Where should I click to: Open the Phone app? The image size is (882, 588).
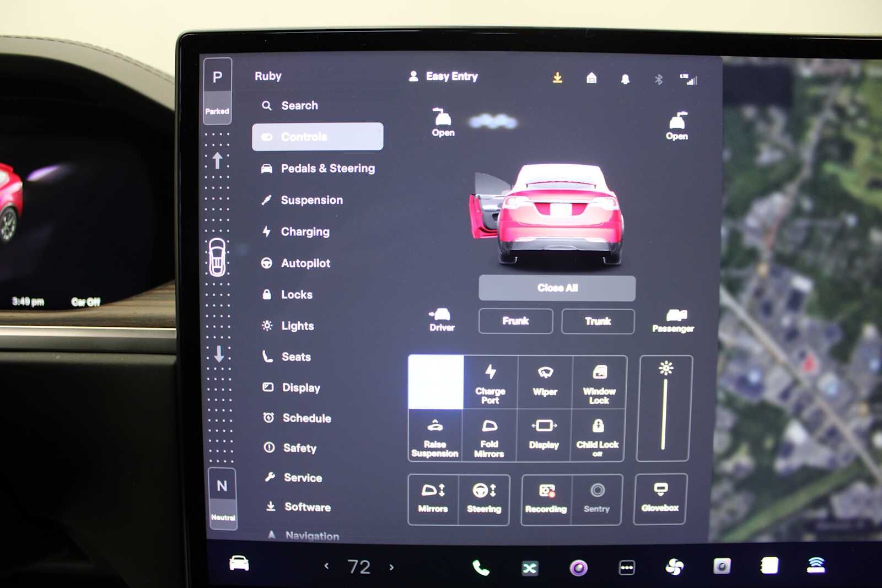click(481, 567)
